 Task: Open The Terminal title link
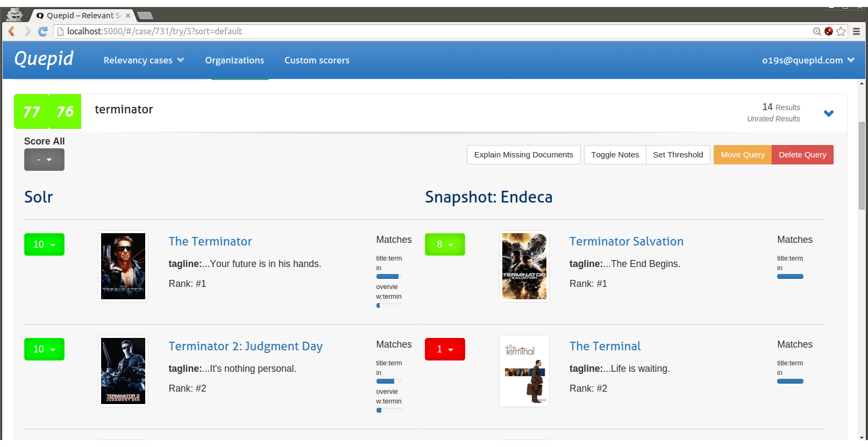(605, 346)
